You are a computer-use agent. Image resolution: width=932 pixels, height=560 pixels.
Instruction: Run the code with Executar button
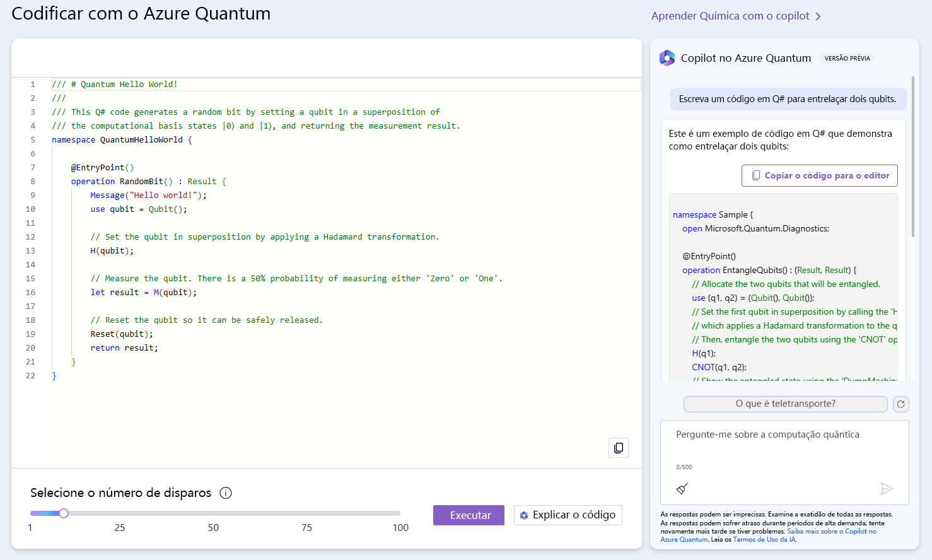point(469,515)
